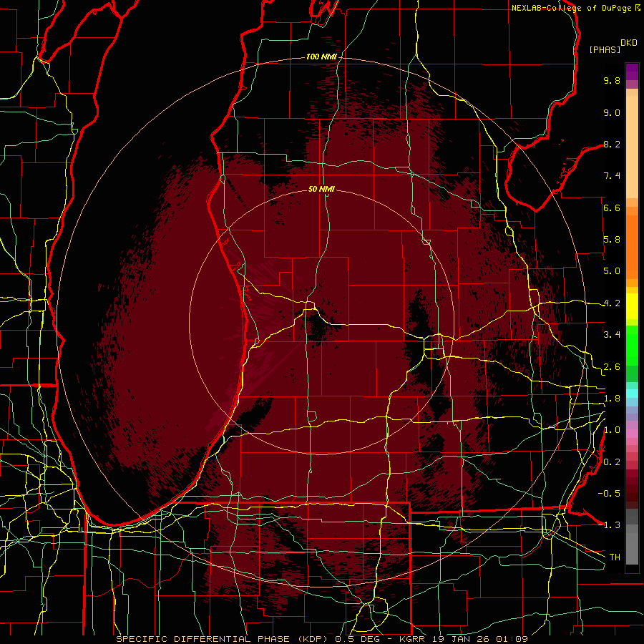Click the 9.8 value on the color scale

612,80
